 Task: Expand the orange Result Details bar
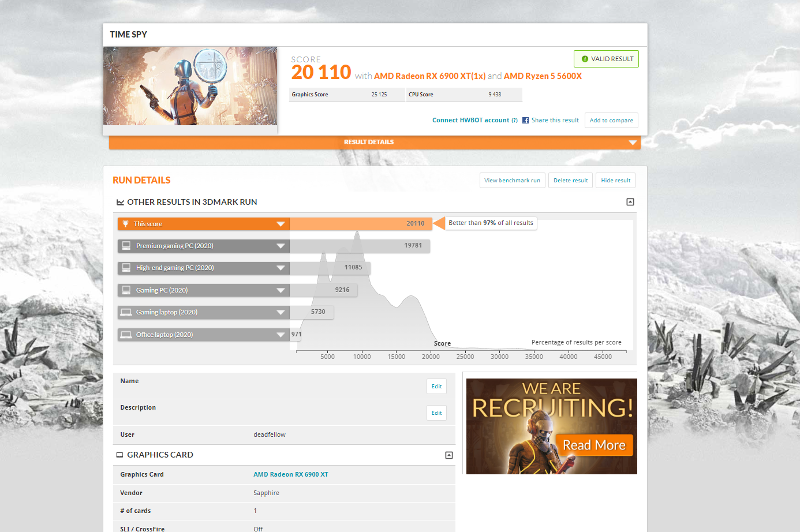[x=375, y=143]
